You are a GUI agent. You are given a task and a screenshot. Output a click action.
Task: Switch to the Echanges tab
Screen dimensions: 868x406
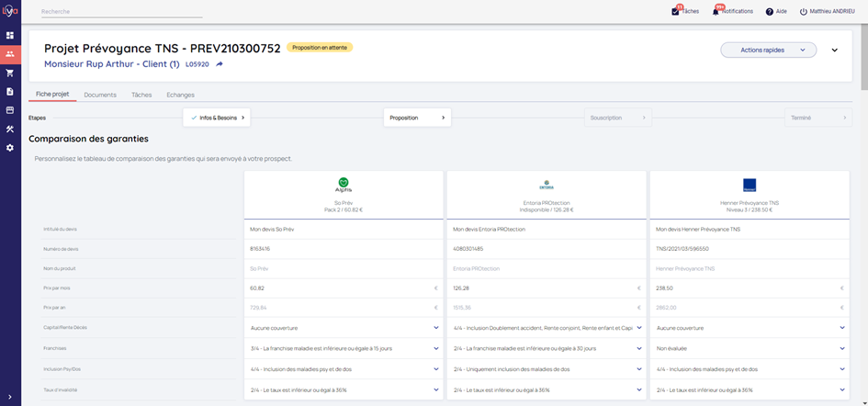[180, 95]
